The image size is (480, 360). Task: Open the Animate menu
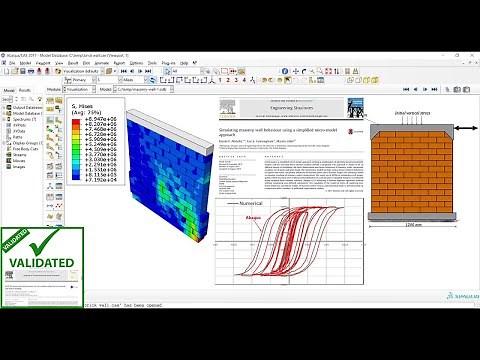click(102, 63)
